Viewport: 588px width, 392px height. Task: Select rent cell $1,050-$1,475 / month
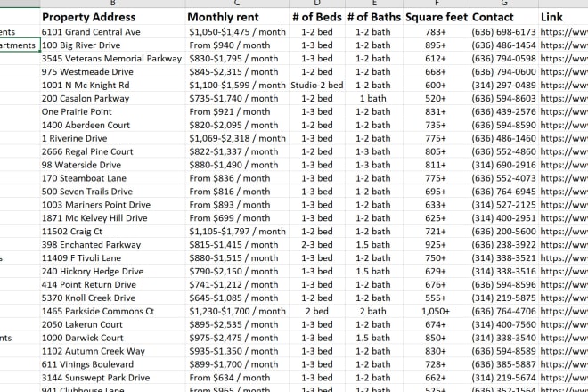[237, 32]
